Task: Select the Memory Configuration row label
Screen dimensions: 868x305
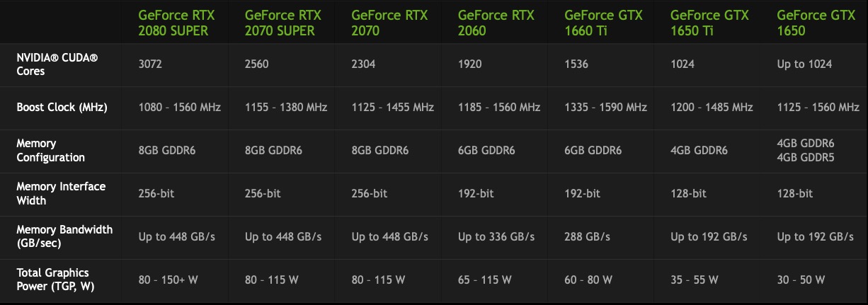Action: point(51,151)
